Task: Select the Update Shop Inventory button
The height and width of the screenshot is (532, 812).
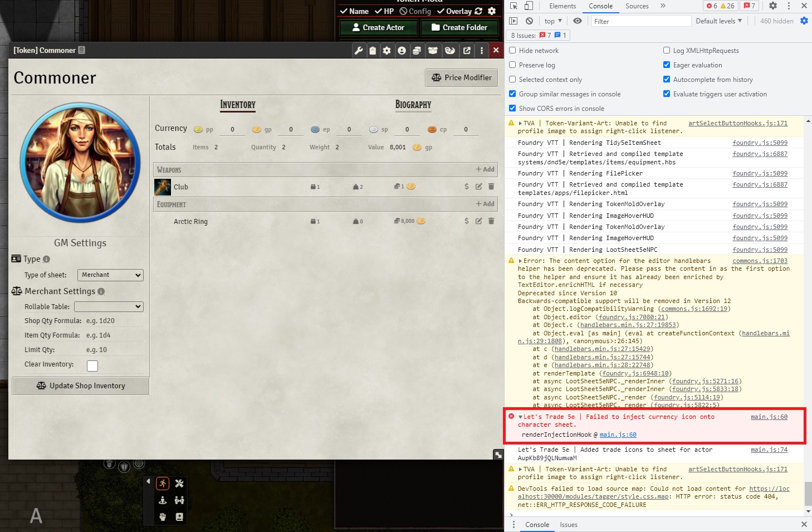Action: tap(80, 385)
